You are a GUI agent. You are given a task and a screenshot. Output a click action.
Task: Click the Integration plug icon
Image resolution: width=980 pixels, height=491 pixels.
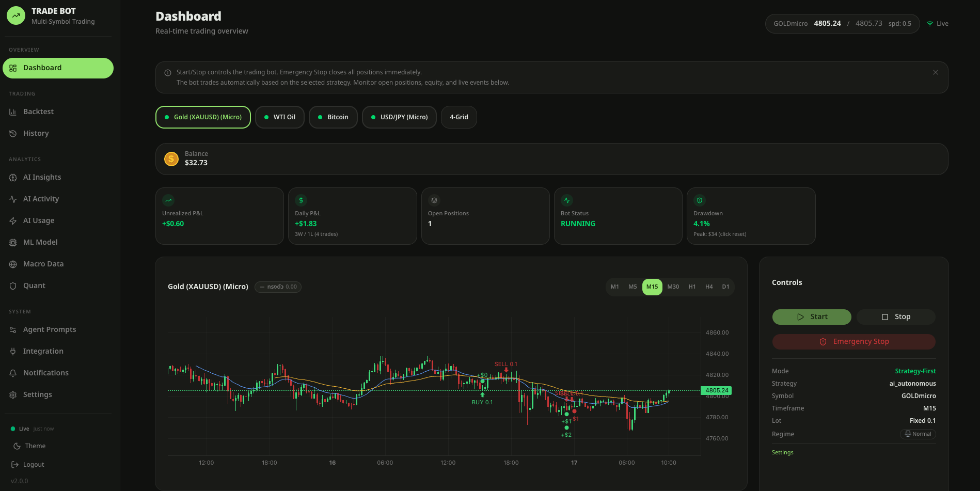click(x=13, y=352)
